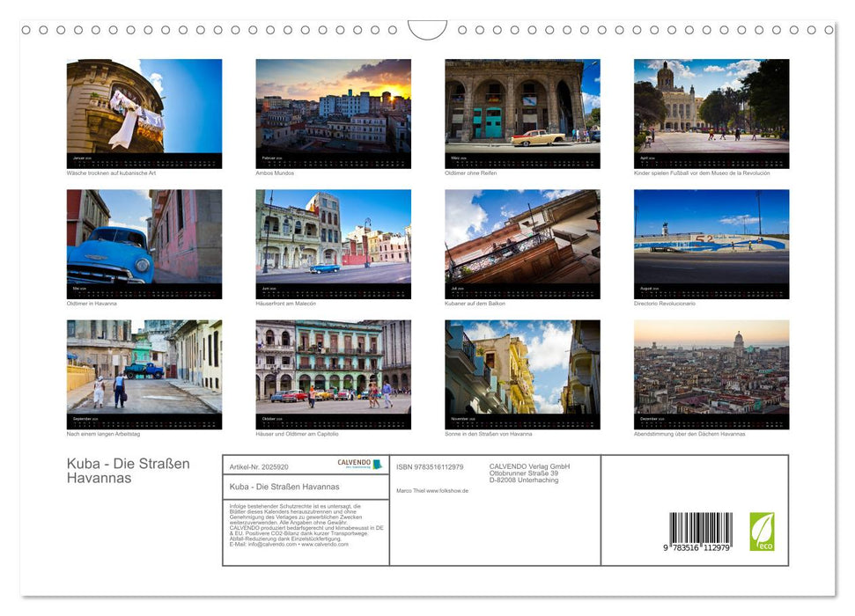Click the April photo of Museo de la Revolución

point(711,111)
